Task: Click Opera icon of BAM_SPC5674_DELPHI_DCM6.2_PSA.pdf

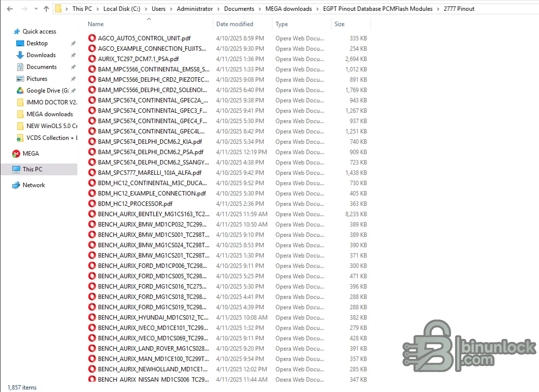Action: pos(92,152)
